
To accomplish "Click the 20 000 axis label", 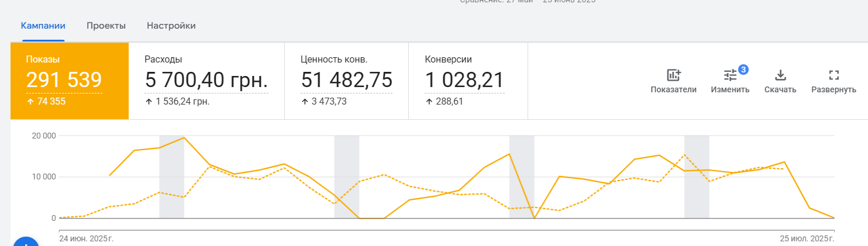I will [x=43, y=136].
